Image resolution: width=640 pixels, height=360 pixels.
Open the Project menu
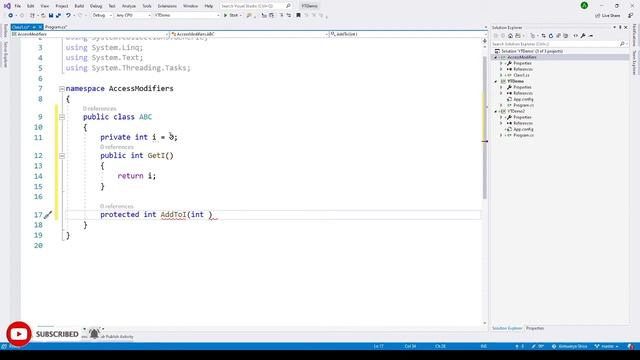pyautogui.click(x=62, y=6)
